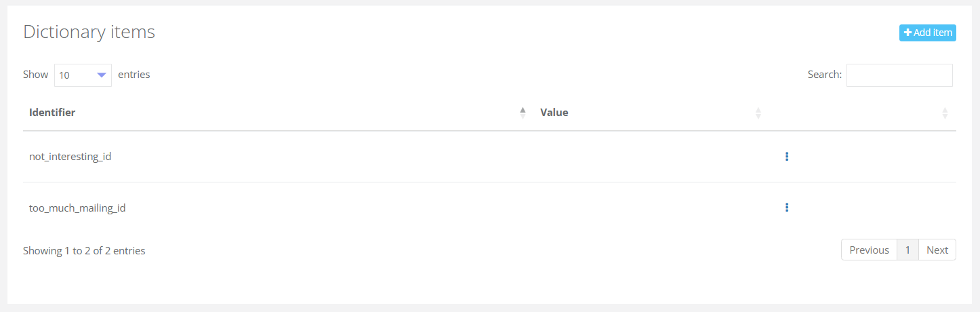Open the three-dot menu for too_much_mailing_id
Image resolution: width=980 pixels, height=312 pixels.
point(786,208)
